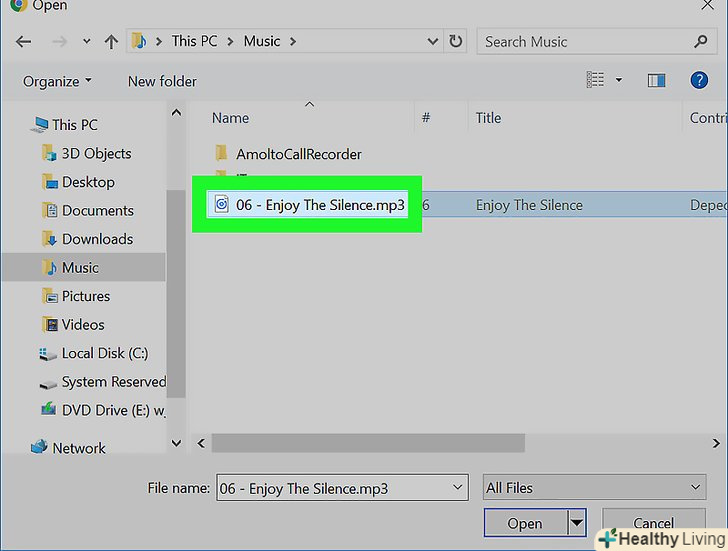Viewport: 728px width, 551px height.
Task: Click the AmoltoCallRecorder folder icon
Action: [x=221, y=153]
